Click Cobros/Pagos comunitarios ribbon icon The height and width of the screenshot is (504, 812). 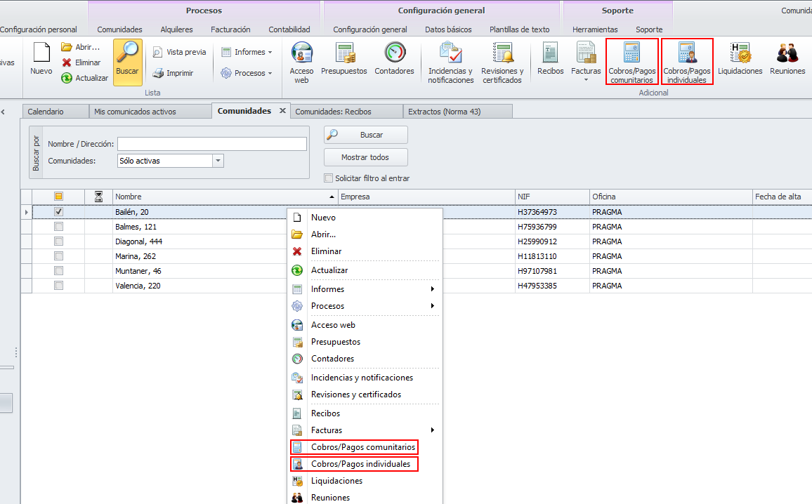[631, 53]
